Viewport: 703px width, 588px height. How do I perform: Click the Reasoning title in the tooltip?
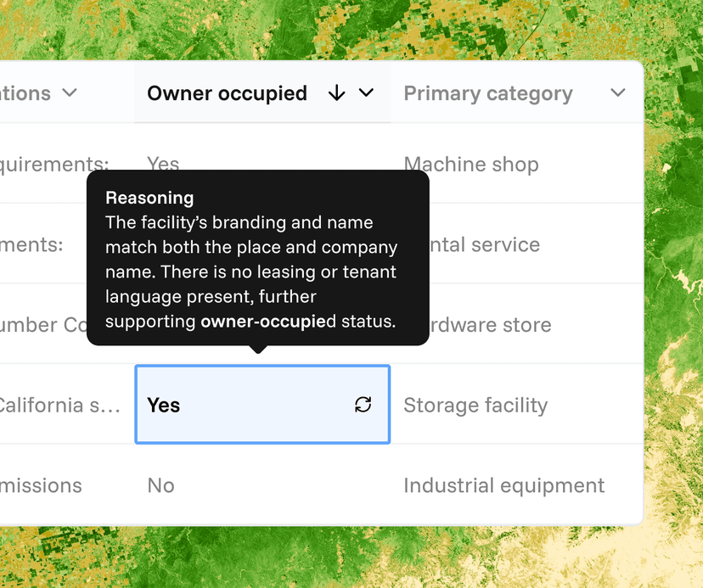pos(149,198)
